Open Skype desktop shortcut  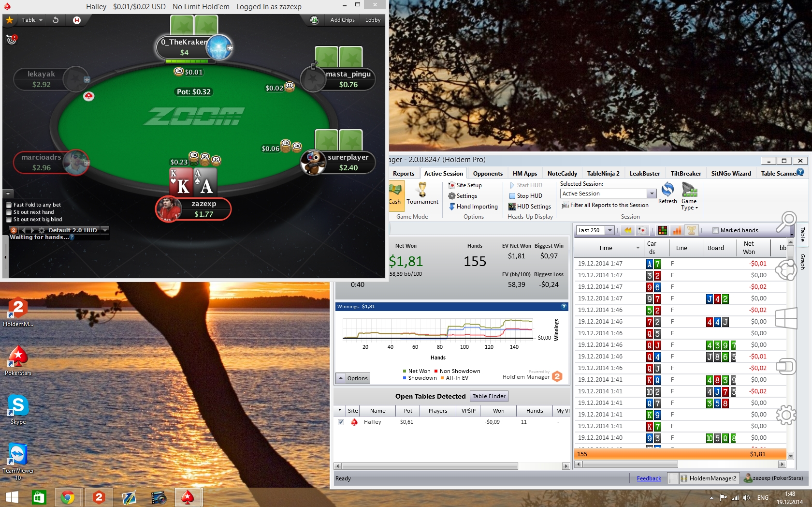(x=18, y=410)
